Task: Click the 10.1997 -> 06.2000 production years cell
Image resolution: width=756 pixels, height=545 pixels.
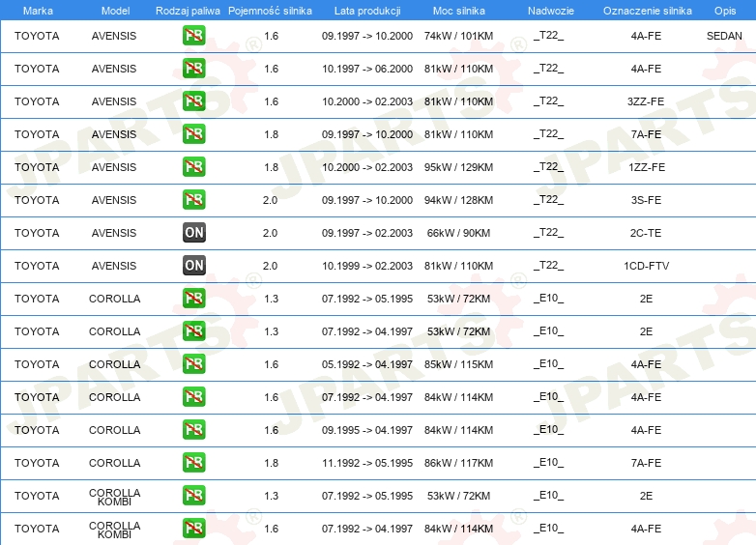Action: (367, 69)
